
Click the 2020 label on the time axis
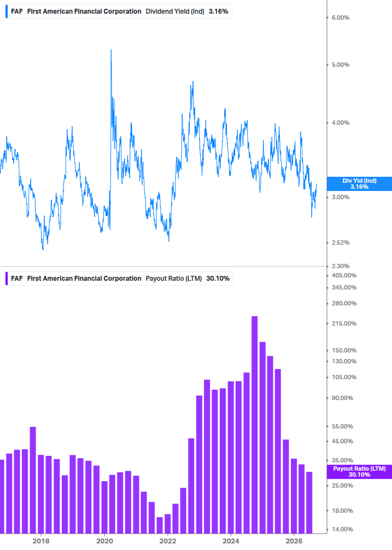104,541
